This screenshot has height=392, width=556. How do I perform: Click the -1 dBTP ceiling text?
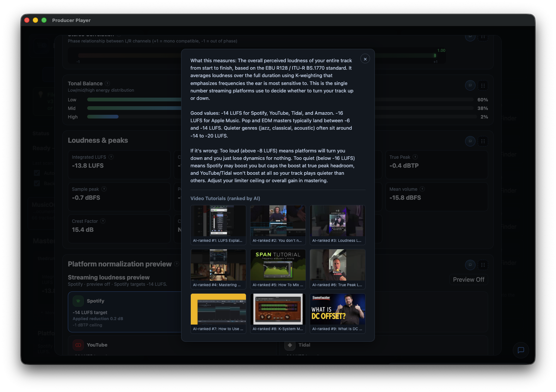[x=87, y=325]
